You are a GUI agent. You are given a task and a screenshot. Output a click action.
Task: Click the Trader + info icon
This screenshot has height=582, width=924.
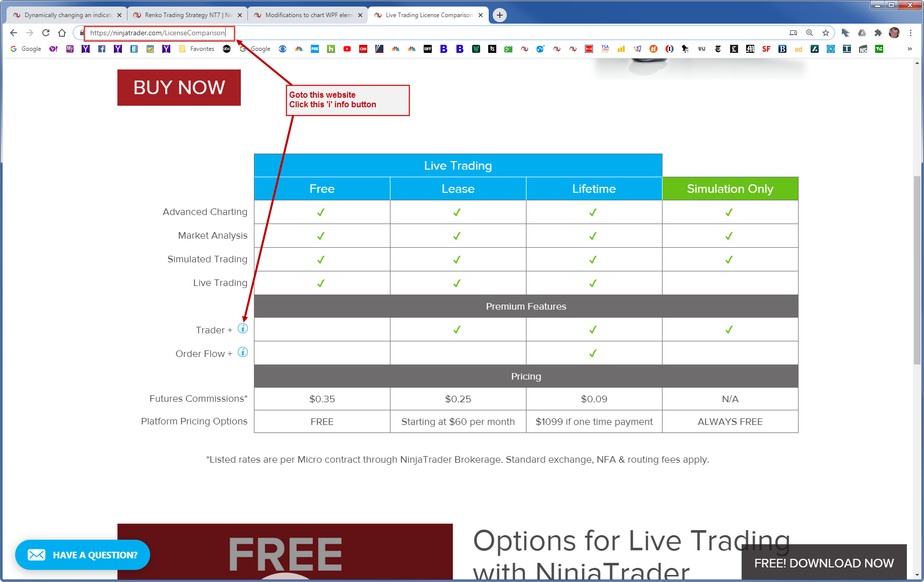click(x=243, y=329)
